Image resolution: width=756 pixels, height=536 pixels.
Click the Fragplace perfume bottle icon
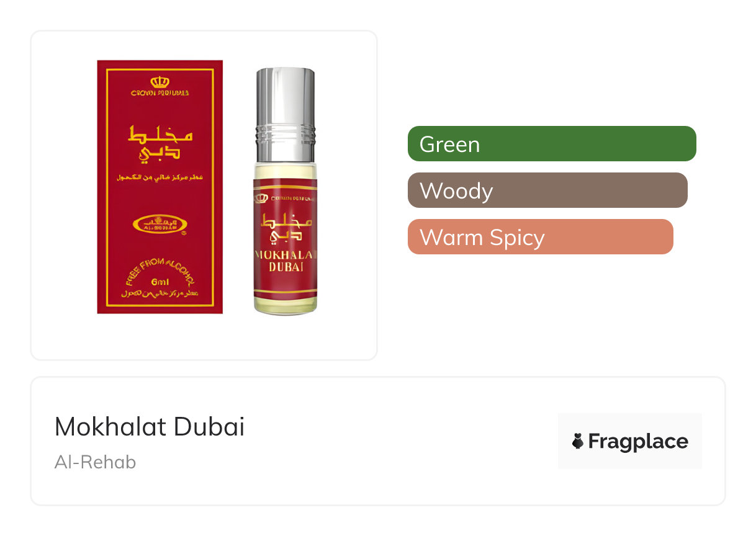(577, 441)
